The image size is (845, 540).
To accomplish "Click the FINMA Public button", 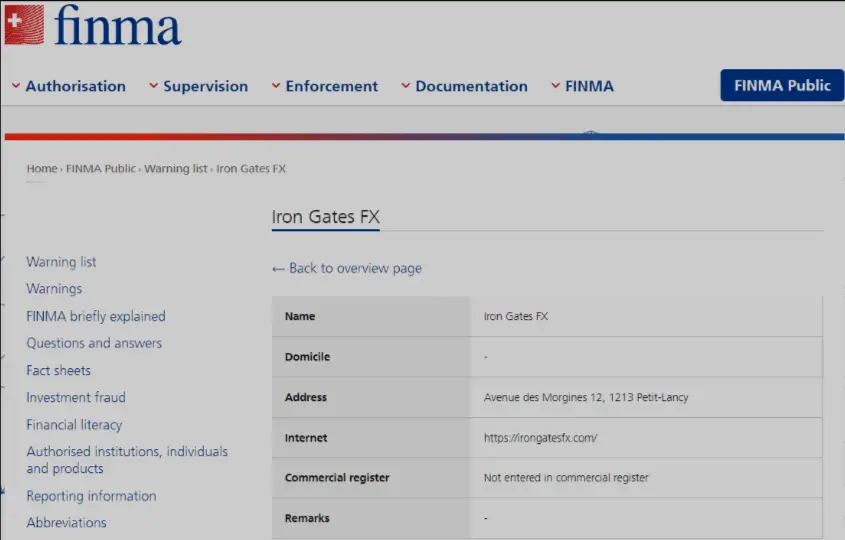I will coord(782,85).
